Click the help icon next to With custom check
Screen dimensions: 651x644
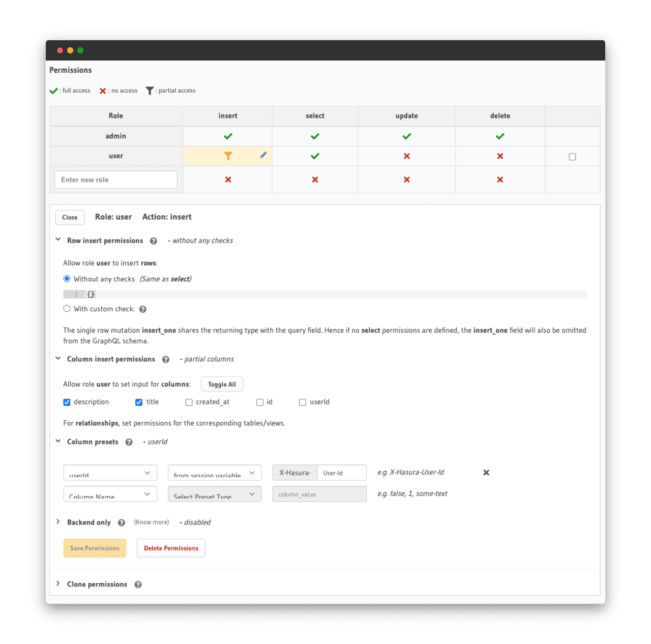click(x=143, y=309)
